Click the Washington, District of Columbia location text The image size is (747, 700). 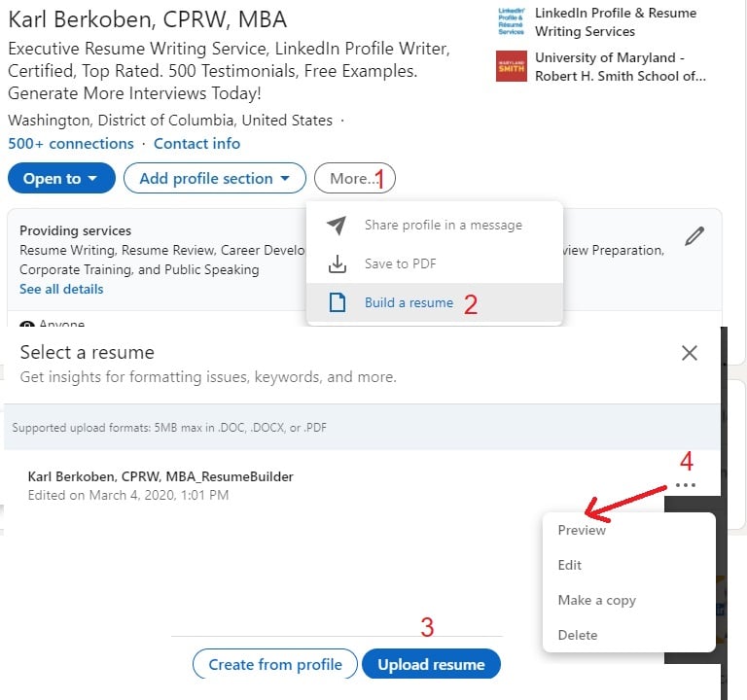click(170, 121)
